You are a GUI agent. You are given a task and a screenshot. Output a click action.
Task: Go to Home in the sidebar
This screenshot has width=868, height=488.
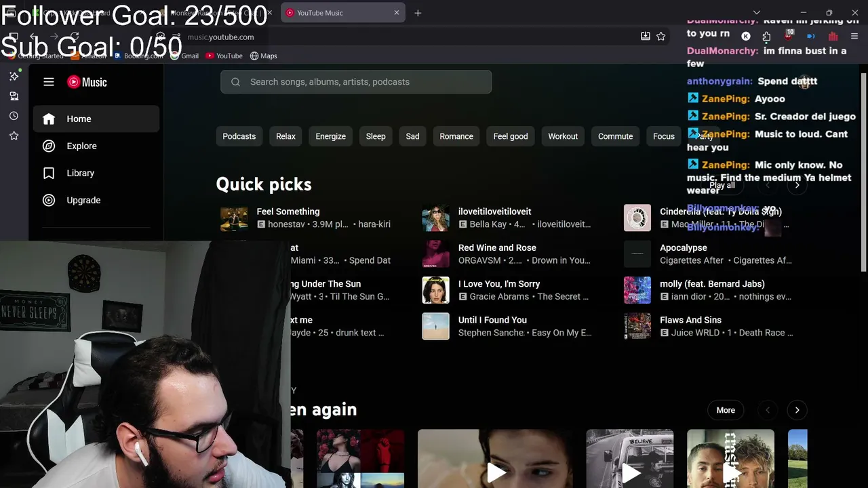[96, 119]
